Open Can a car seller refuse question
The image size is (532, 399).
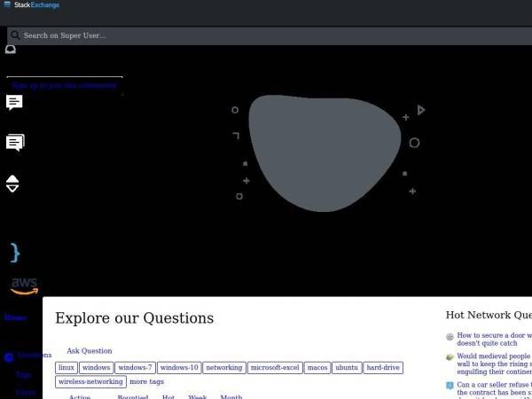coord(495,390)
